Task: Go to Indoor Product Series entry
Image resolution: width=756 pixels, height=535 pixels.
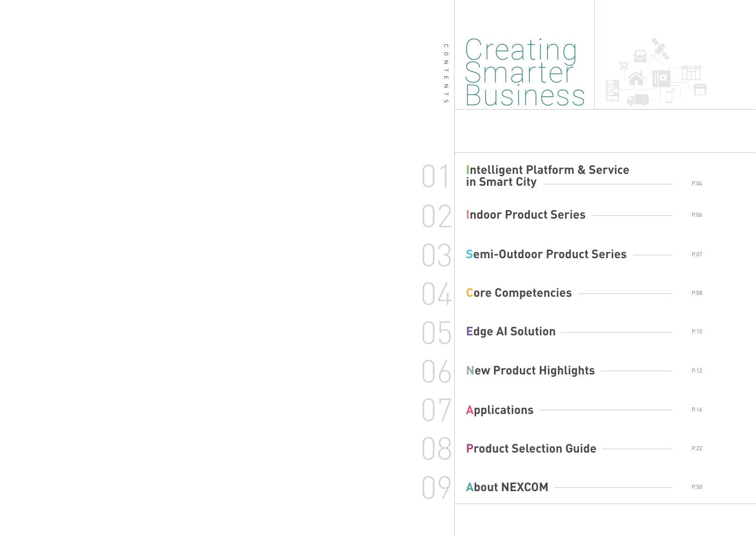Action: click(x=526, y=215)
